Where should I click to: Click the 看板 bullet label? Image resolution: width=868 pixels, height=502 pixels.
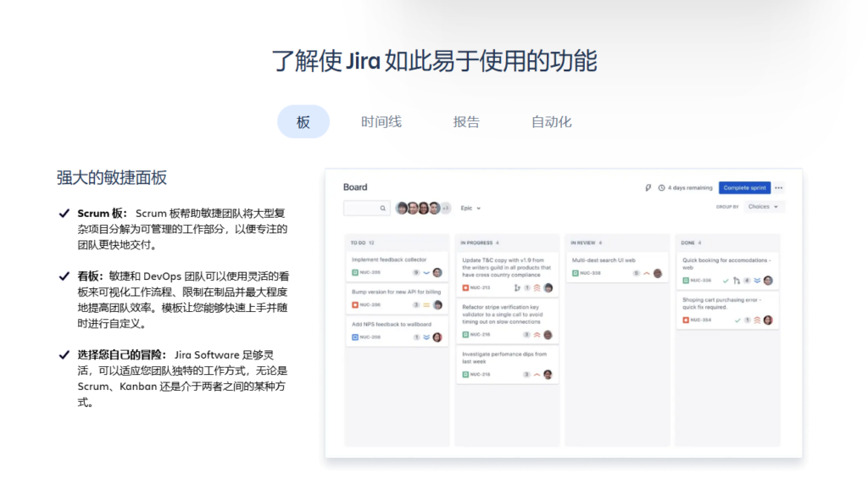[x=90, y=276]
